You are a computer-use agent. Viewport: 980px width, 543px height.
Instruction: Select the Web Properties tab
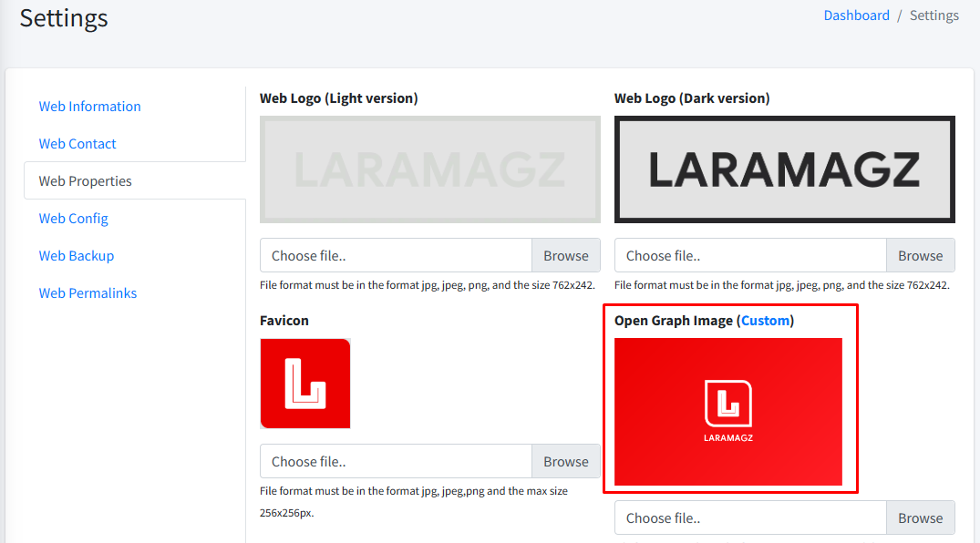pyautogui.click(x=85, y=181)
